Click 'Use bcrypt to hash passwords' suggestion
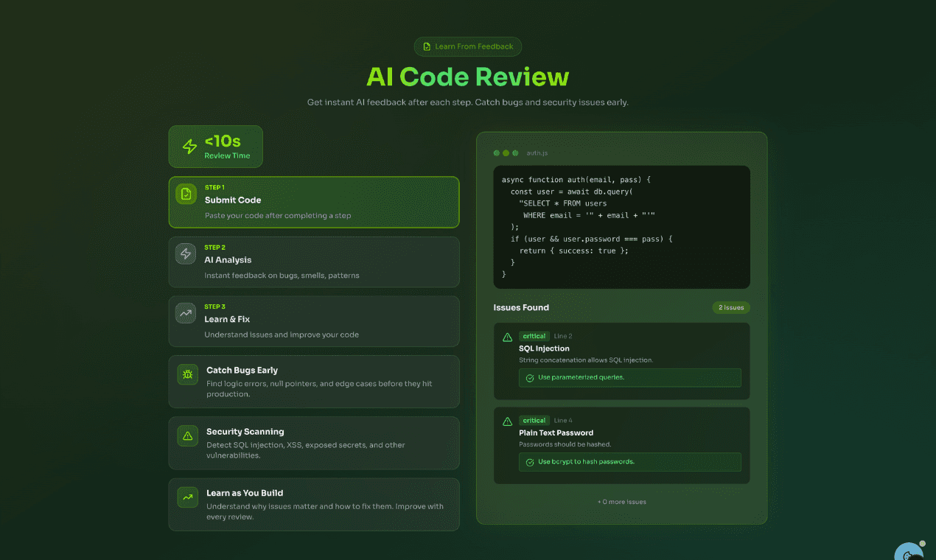The height and width of the screenshot is (560, 936). point(629,462)
